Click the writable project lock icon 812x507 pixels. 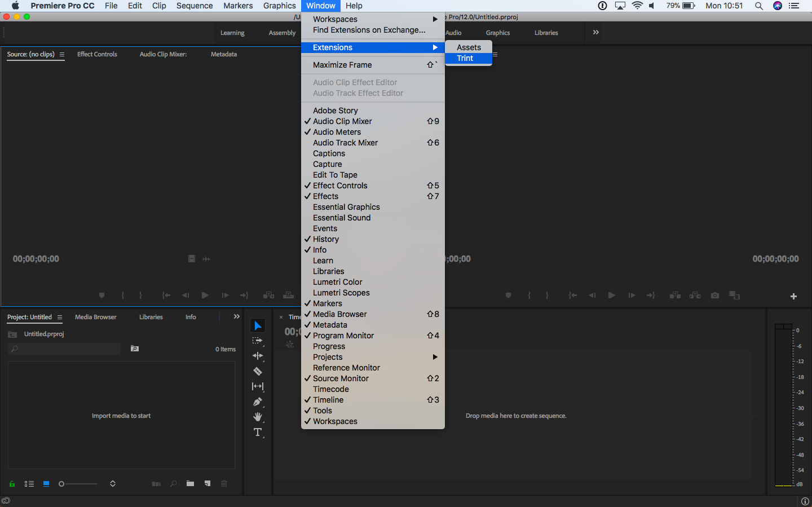12,483
